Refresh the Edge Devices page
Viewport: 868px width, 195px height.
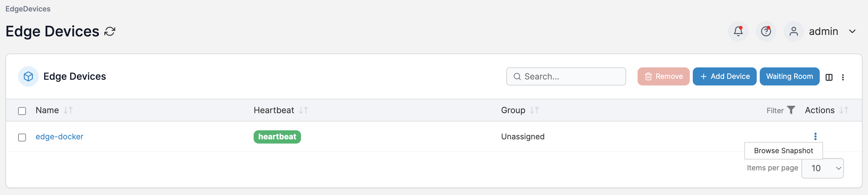coord(110,31)
